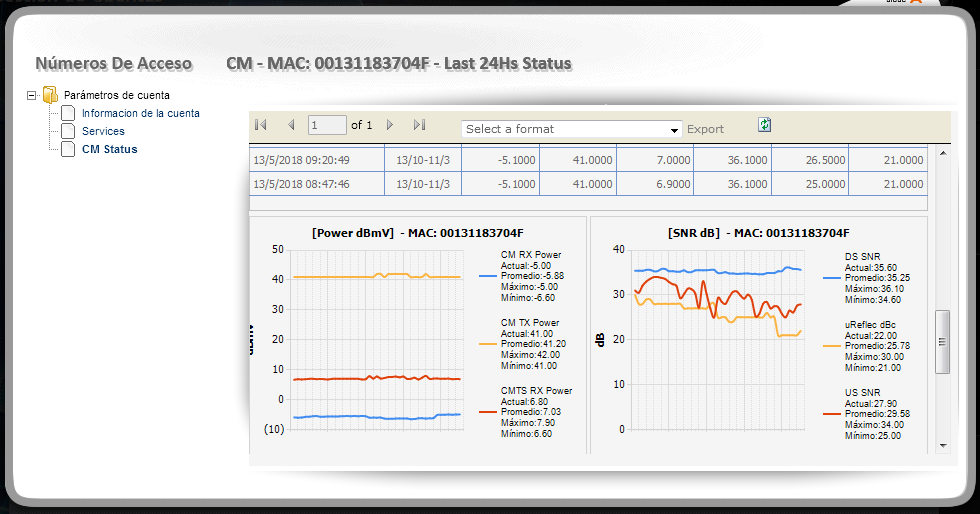Click the Export link
Viewport: 980px width, 514px height.
[x=705, y=129]
